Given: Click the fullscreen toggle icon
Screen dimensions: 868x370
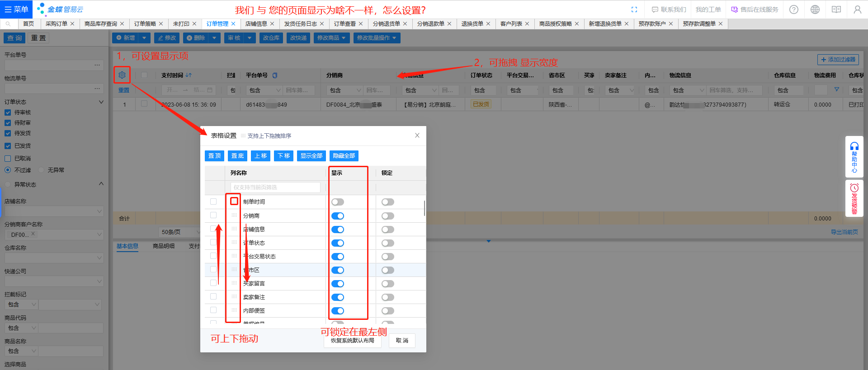Looking at the screenshot, I should point(634,9).
